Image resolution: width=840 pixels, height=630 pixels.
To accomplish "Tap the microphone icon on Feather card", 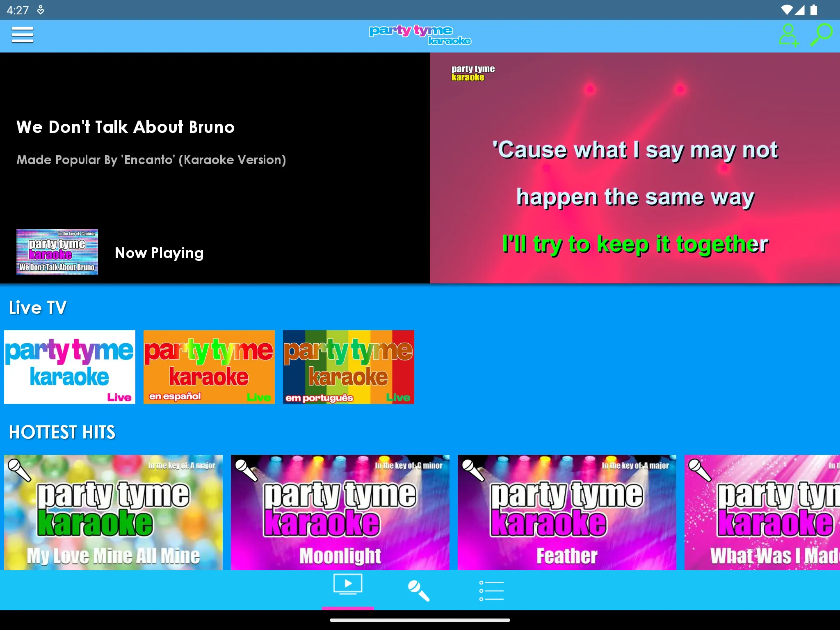I will pos(473,470).
